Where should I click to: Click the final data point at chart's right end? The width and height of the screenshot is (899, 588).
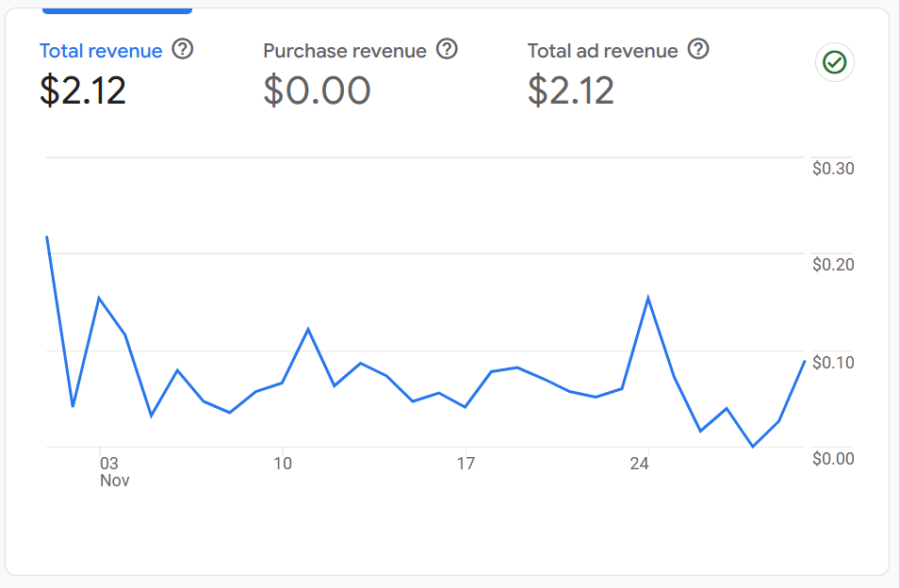(x=804, y=362)
